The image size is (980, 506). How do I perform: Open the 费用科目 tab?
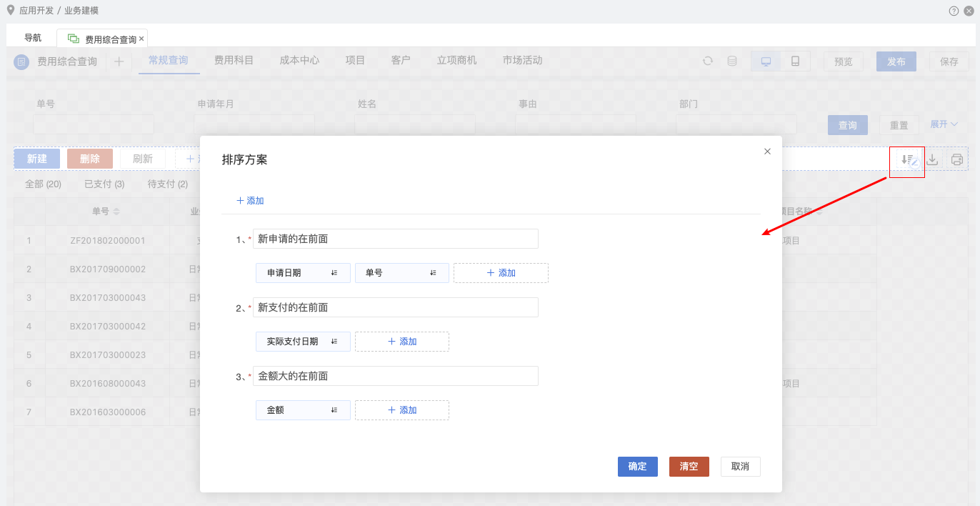point(234,61)
